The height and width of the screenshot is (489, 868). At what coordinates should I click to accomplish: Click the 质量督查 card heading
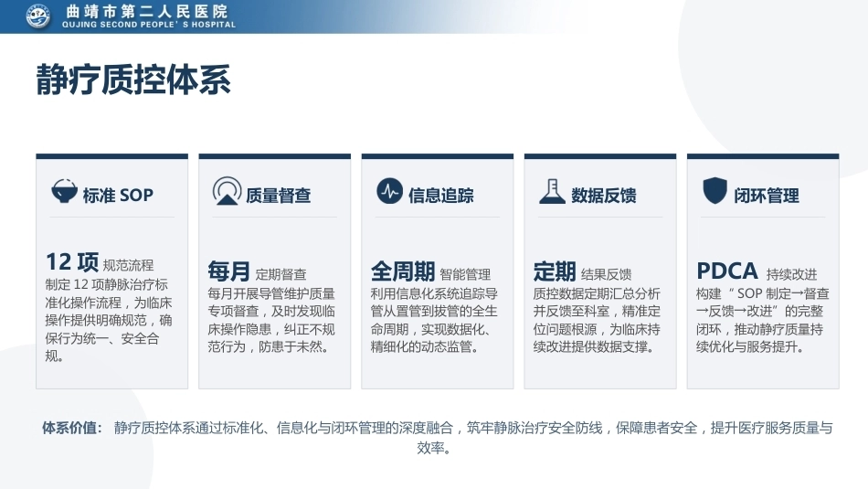[278, 195]
